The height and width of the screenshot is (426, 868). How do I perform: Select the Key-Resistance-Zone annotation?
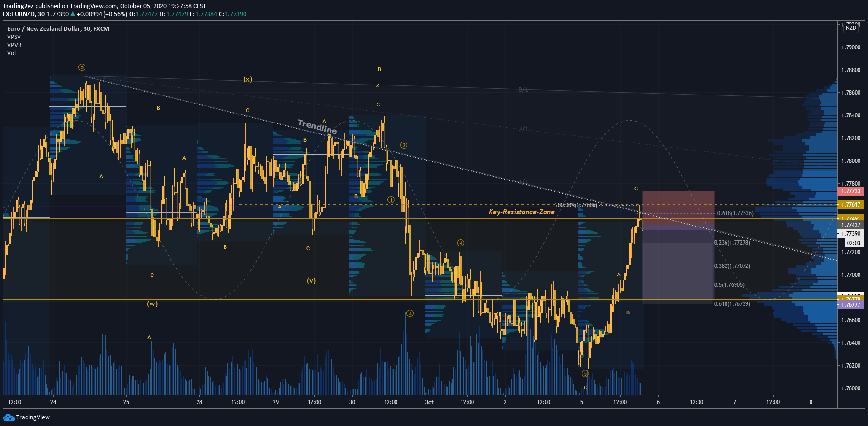point(521,212)
